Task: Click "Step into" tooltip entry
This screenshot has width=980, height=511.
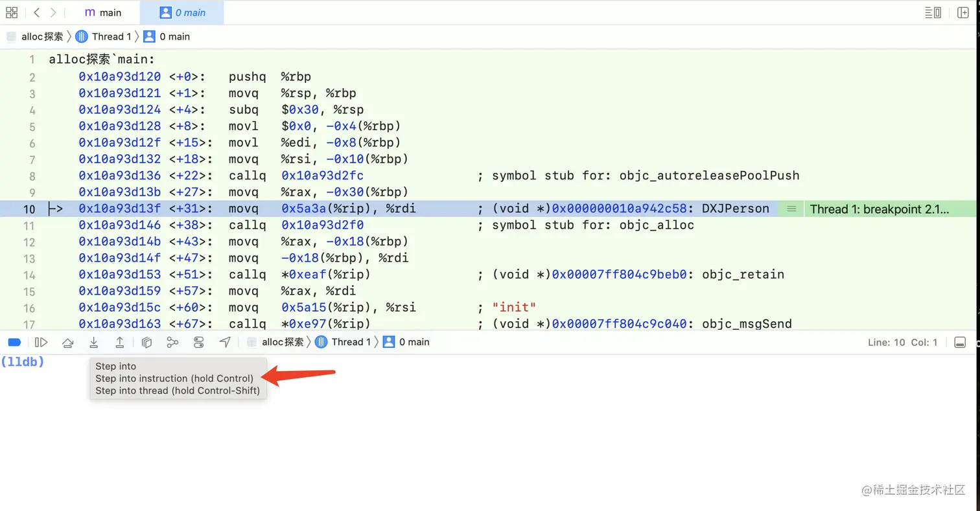Action: [116, 367]
